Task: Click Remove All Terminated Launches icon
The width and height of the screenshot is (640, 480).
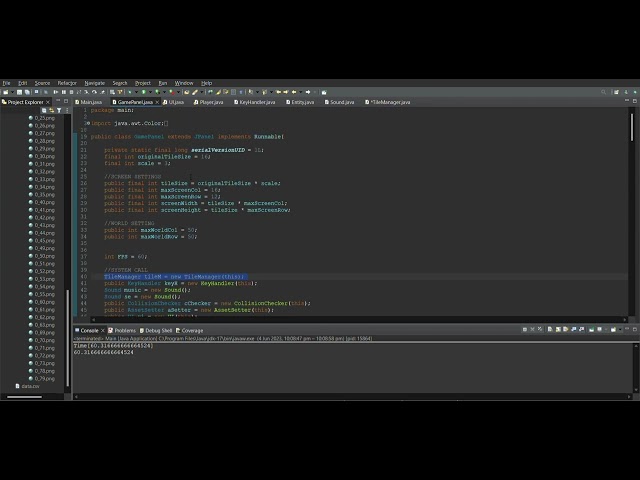Action: click(540, 329)
